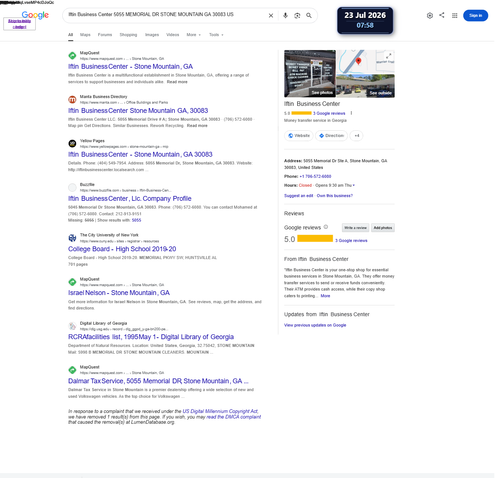The width and height of the screenshot is (500, 478).
Task: Open Yellow Pages Iftin Business Center GA 30083 link
Action: 140,154
